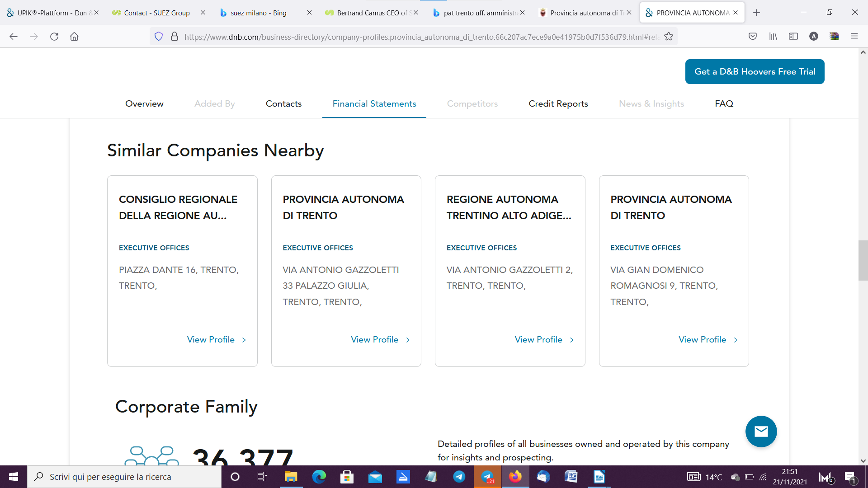Open a new browser tab

pos(756,13)
